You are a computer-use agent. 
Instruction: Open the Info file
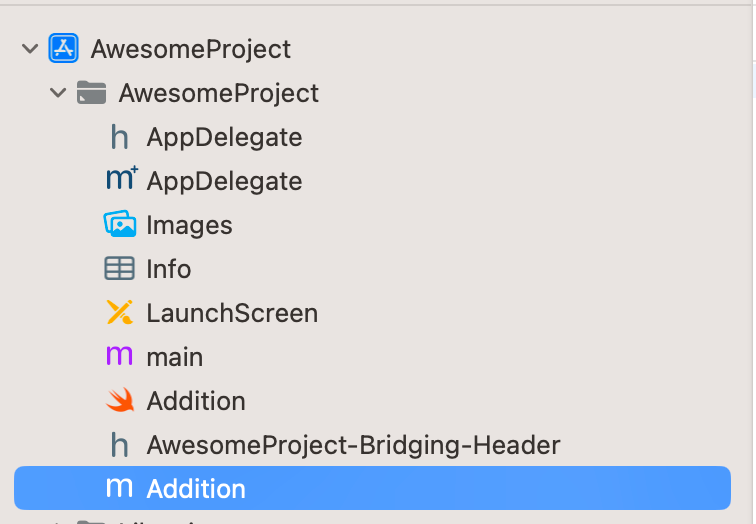[168, 269]
